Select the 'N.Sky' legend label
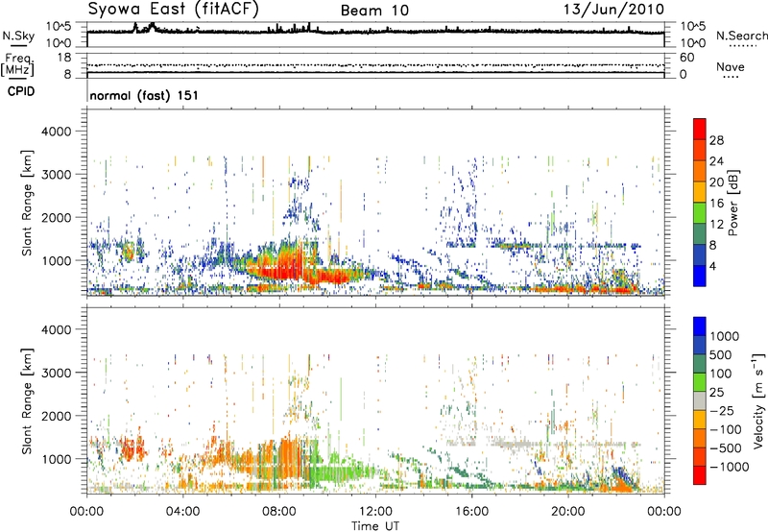 click(18, 36)
